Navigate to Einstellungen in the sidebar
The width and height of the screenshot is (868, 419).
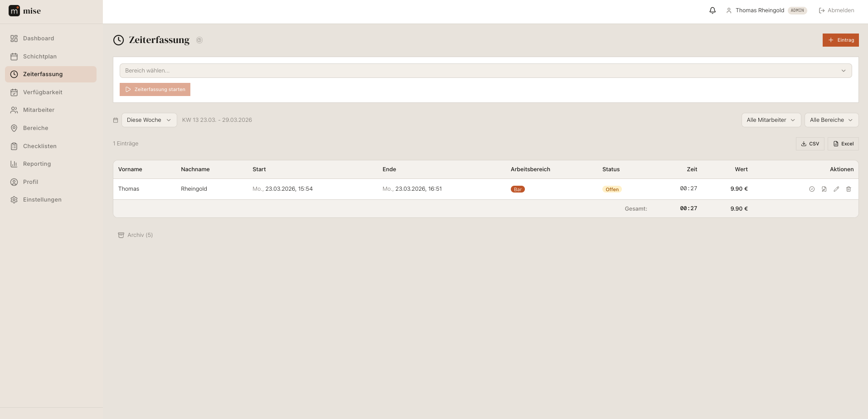(x=42, y=200)
